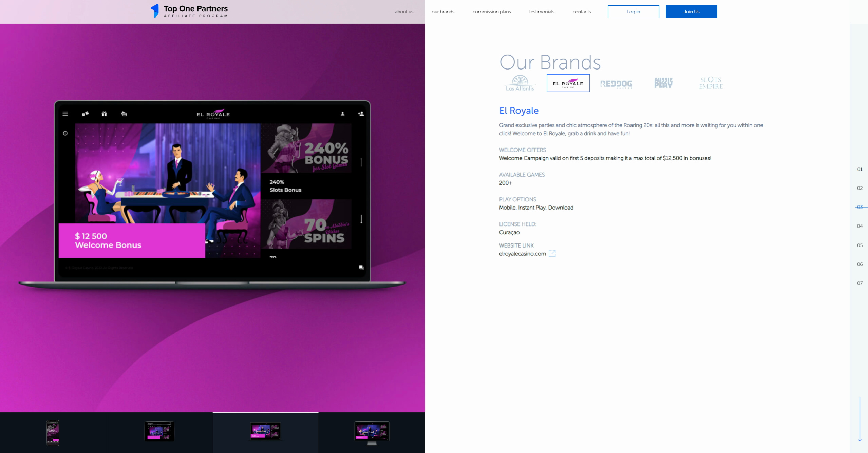Image resolution: width=868 pixels, height=453 pixels.
Task: Click the Top One Partners logo
Action: 189,11
